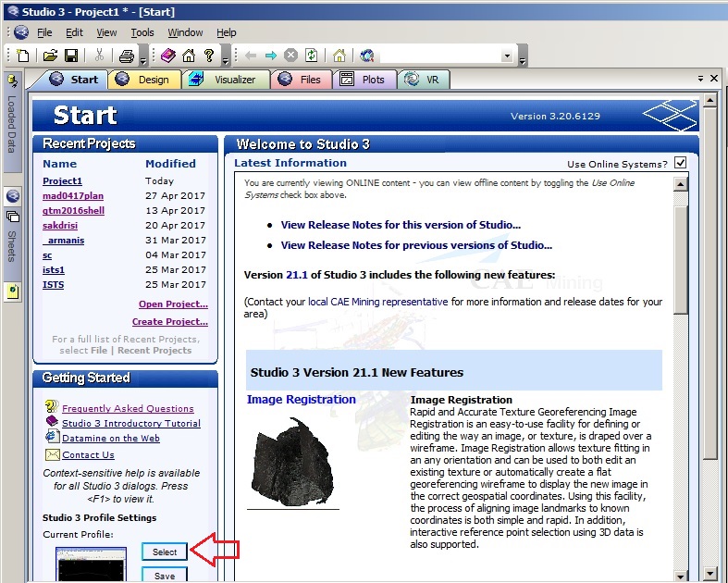Switch to the Visualizer tab
The image size is (728, 583).
click(x=226, y=80)
